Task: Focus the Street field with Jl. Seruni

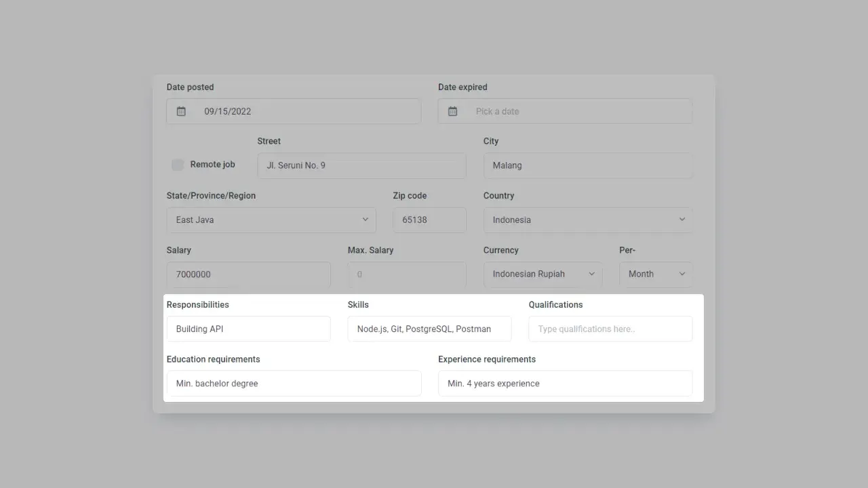Action: [x=361, y=165]
